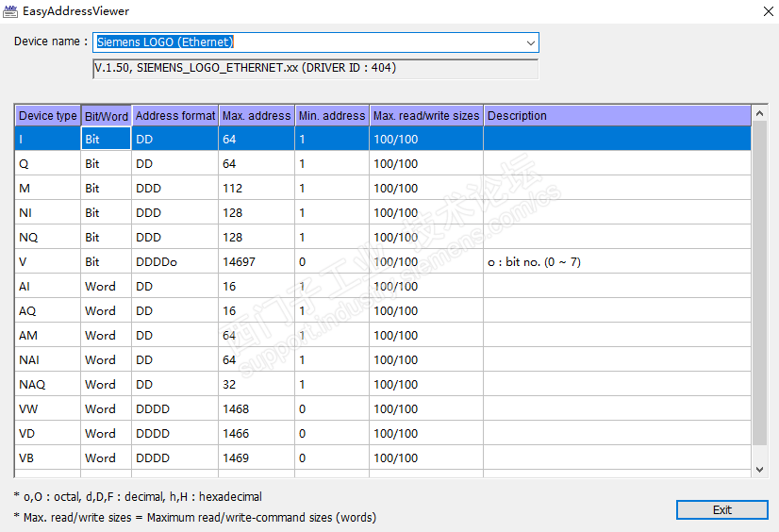The image size is (779, 532).
Task: Click the DDDD format cell in VW row
Action: [x=174, y=408]
